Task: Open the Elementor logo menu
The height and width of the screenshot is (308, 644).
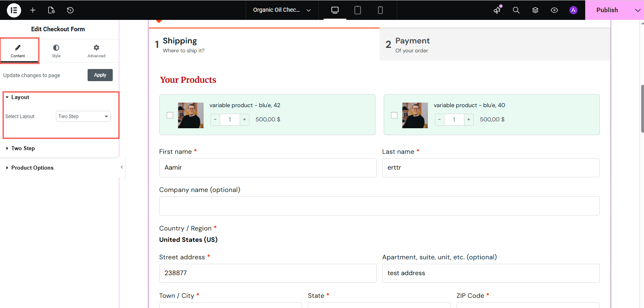Action: tap(14, 10)
